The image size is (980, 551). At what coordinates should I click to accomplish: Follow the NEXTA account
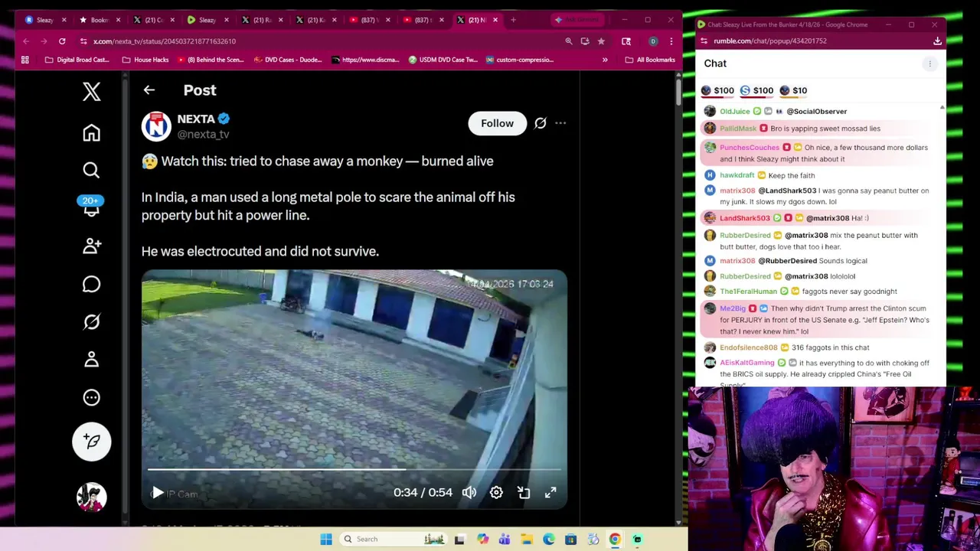(x=497, y=123)
